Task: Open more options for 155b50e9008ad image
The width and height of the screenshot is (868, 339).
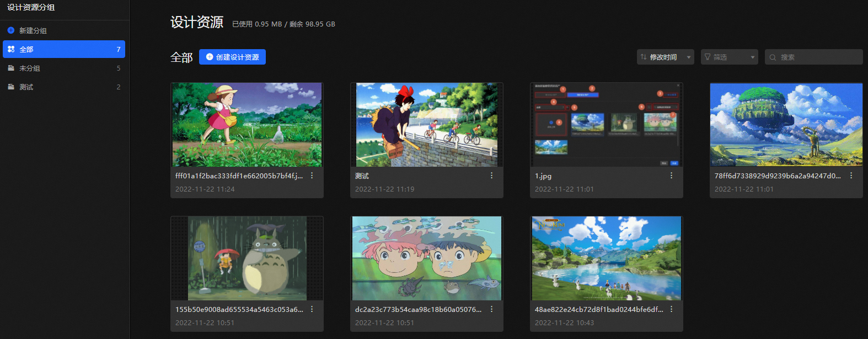Action: pos(312,309)
